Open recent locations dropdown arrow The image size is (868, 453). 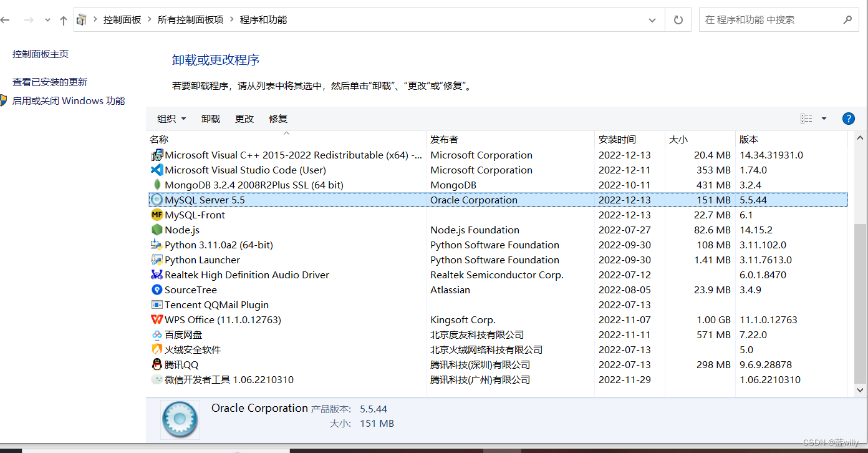(47, 20)
